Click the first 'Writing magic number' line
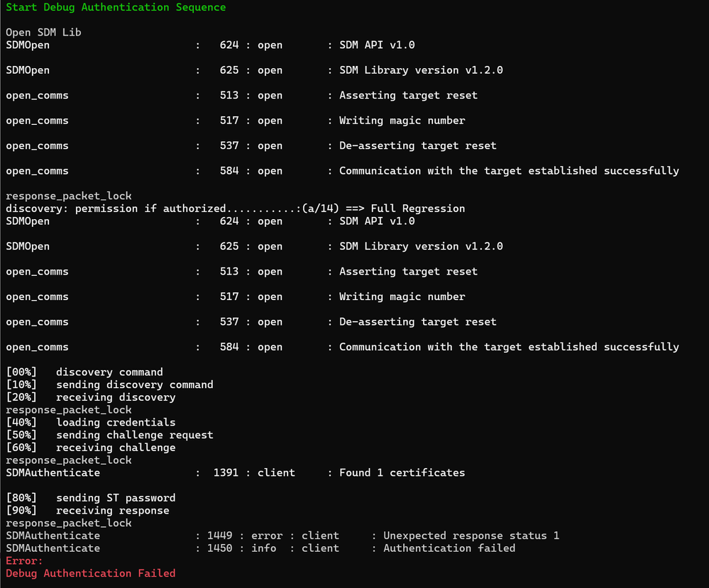This screenshot has width=709, height=588. [x=402, y=121]
